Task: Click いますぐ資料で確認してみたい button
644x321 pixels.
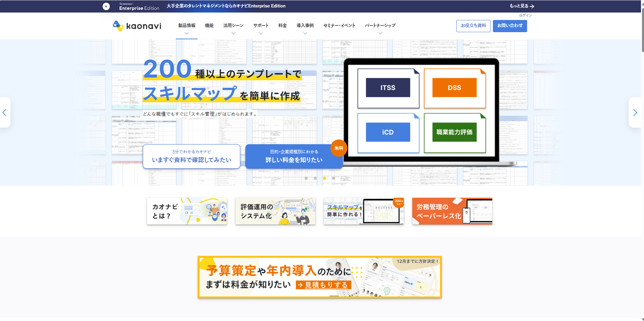Action: [x=191, y=156]
